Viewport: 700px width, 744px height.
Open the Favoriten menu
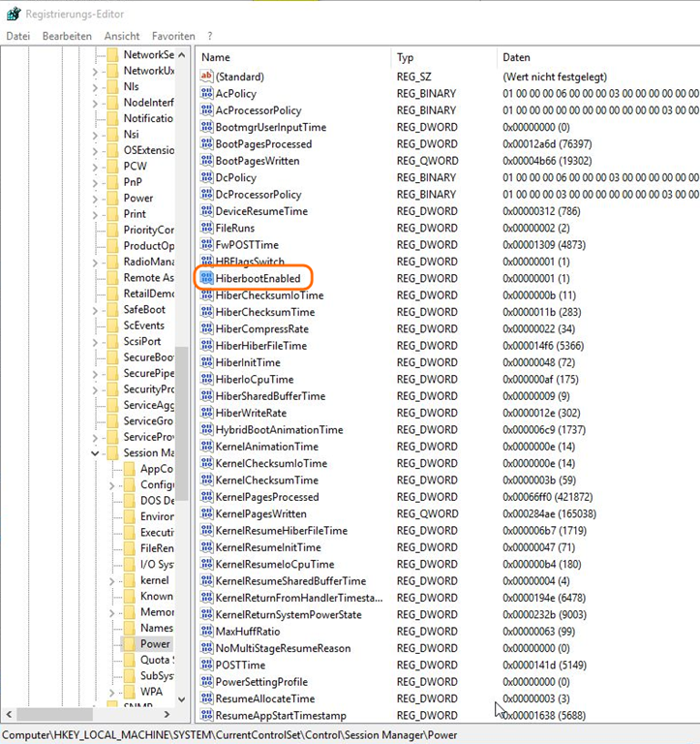(x=173, y=36)
